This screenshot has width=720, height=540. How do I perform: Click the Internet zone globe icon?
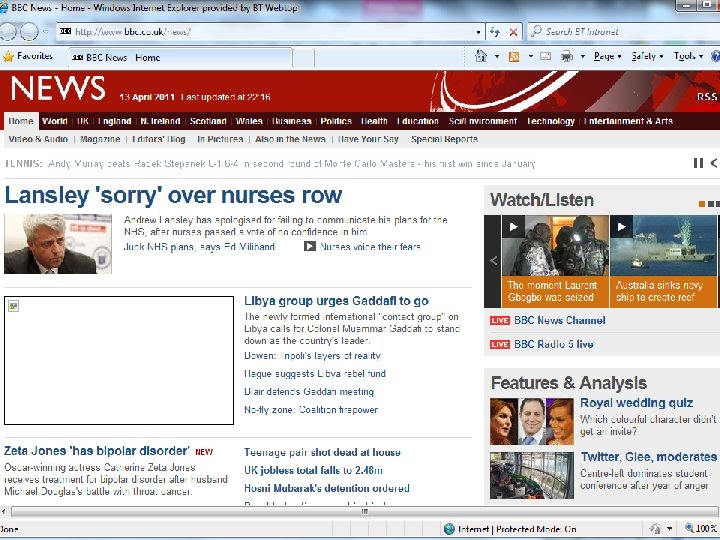point(449,529)
